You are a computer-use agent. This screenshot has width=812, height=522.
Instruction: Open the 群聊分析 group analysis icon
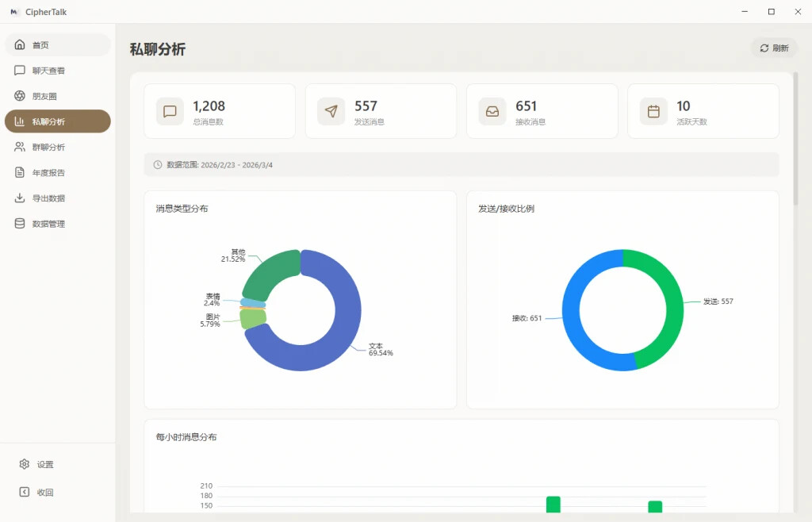(x=20, y=146)
